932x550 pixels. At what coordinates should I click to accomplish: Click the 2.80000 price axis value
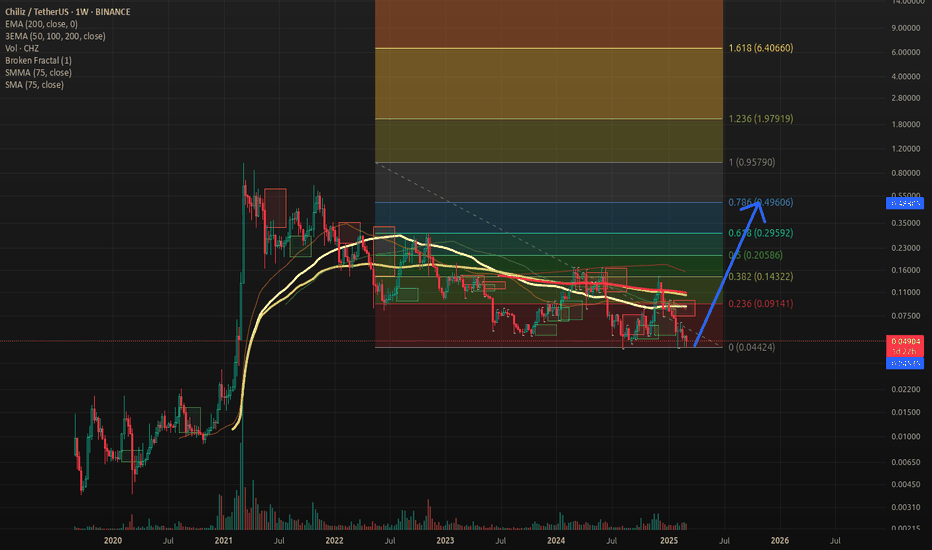(x=906, y=98)
